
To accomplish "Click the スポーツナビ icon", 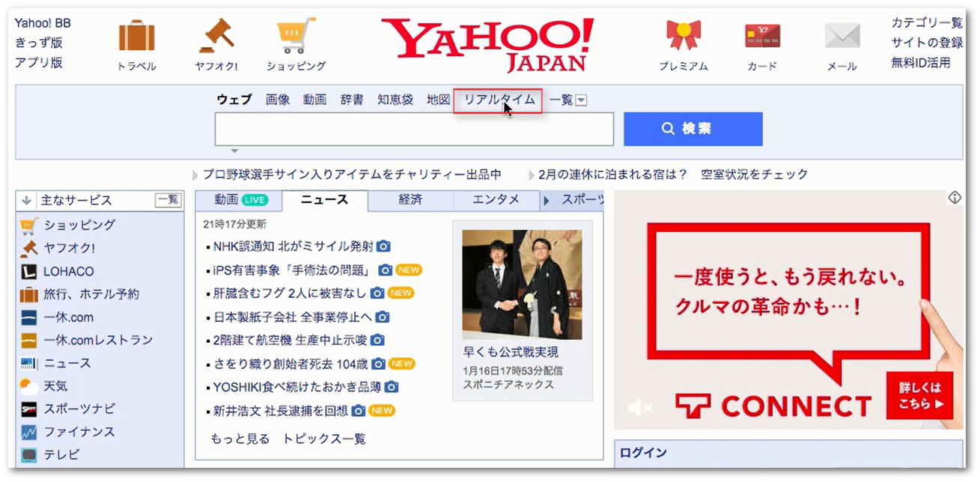I will click(x=29, y=409).
